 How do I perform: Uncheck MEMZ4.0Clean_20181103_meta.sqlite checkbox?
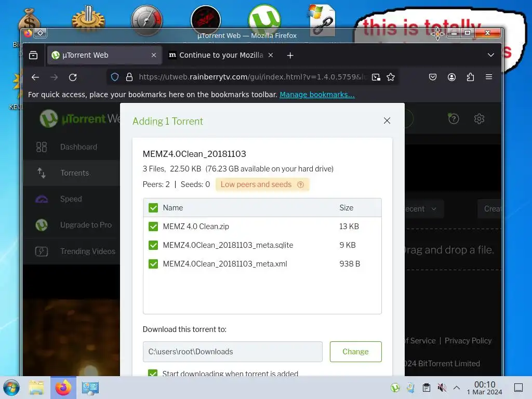click(153, 245)
